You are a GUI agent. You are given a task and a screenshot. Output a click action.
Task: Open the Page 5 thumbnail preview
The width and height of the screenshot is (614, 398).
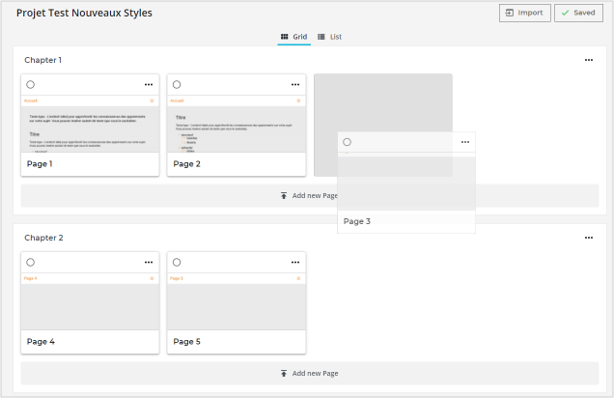click(237, 302)
